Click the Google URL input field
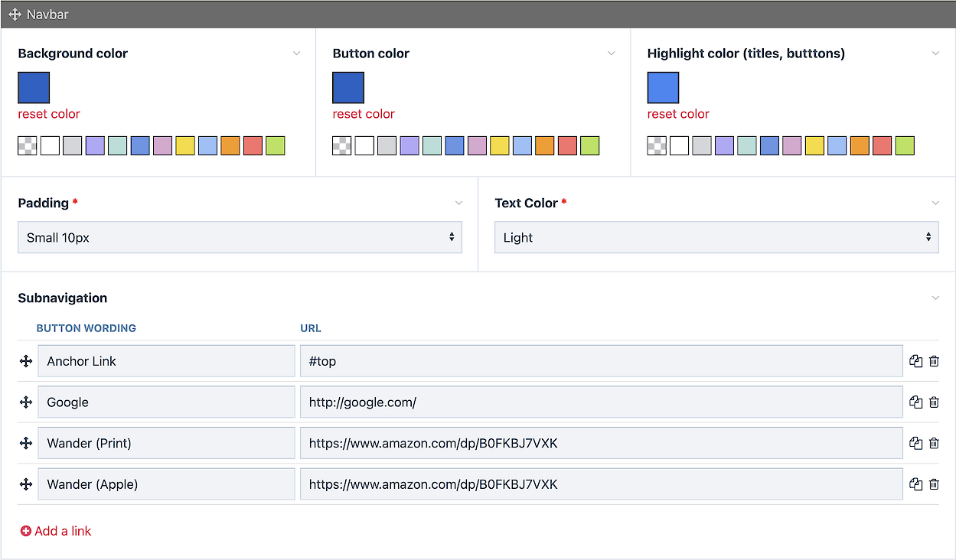The height and width of the screenshot is (560, 956). coord(601,402)
